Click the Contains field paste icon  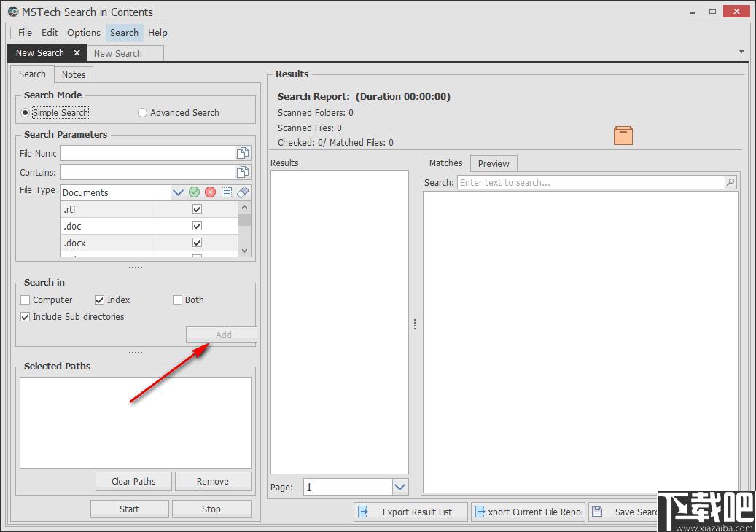[x=243, y=172]
